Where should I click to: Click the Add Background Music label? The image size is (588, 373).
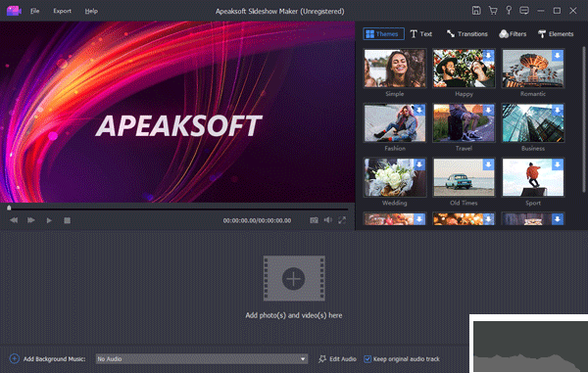[54, 358]
